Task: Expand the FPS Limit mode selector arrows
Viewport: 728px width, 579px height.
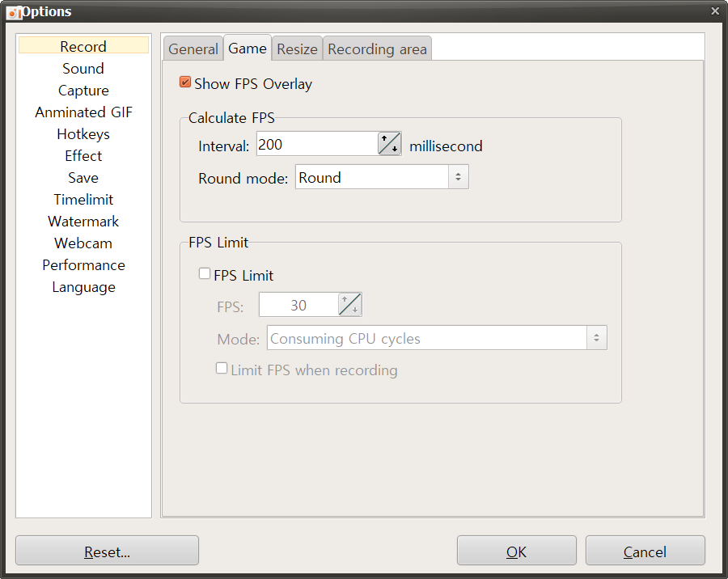Action: pyautogui.click(x=597, y=337)
